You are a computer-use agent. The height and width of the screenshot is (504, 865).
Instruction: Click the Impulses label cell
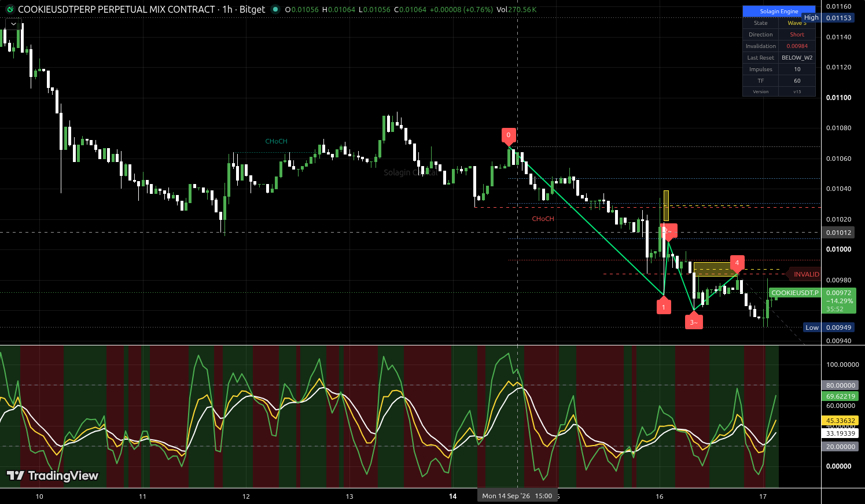coord(760,69)
